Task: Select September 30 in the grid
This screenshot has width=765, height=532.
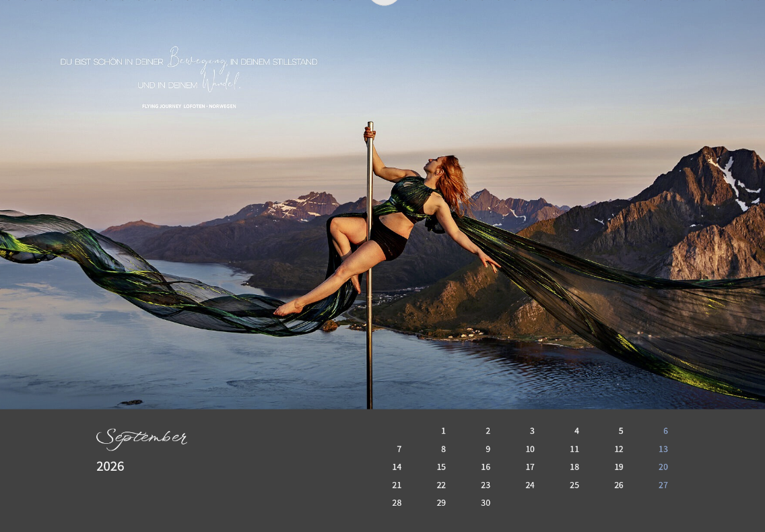Action: [x=486, y=503]
